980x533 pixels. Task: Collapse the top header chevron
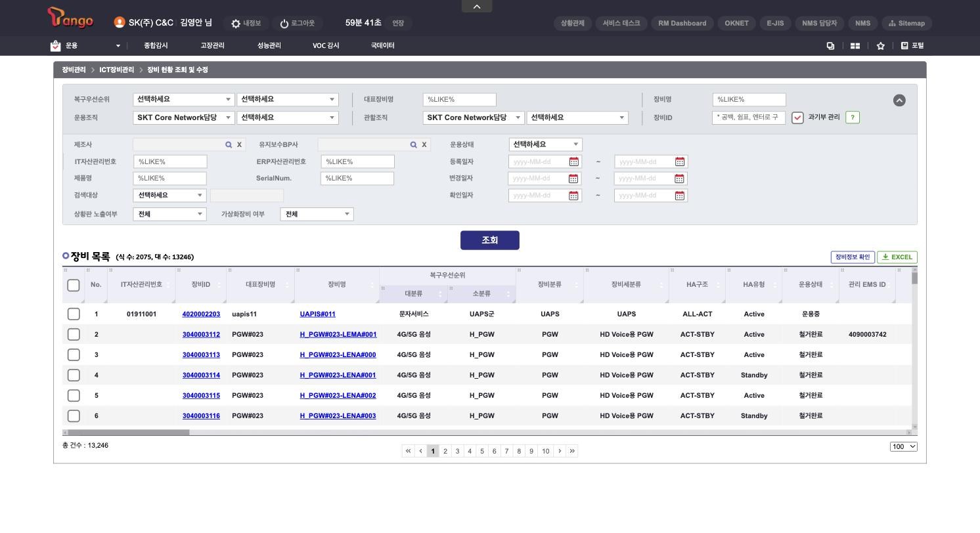point(477,6)
